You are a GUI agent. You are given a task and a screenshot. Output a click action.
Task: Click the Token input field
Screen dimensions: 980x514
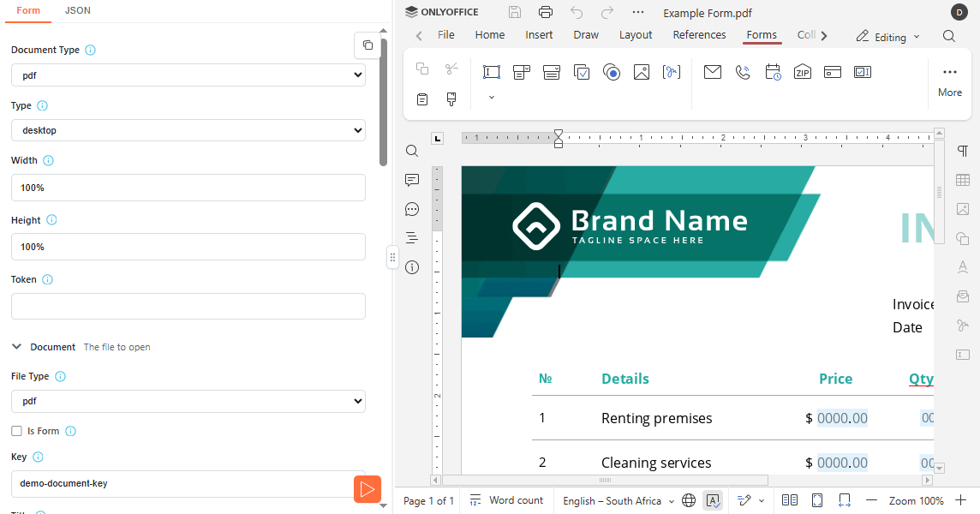[188, 306]
